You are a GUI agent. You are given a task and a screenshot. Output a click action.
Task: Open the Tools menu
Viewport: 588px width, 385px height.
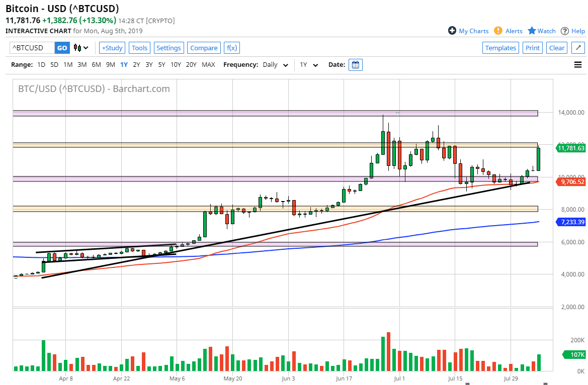(139, 48)
